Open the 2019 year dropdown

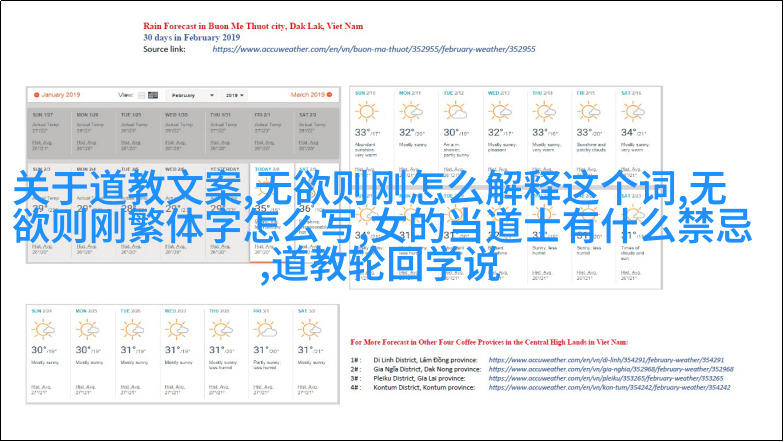233,95
